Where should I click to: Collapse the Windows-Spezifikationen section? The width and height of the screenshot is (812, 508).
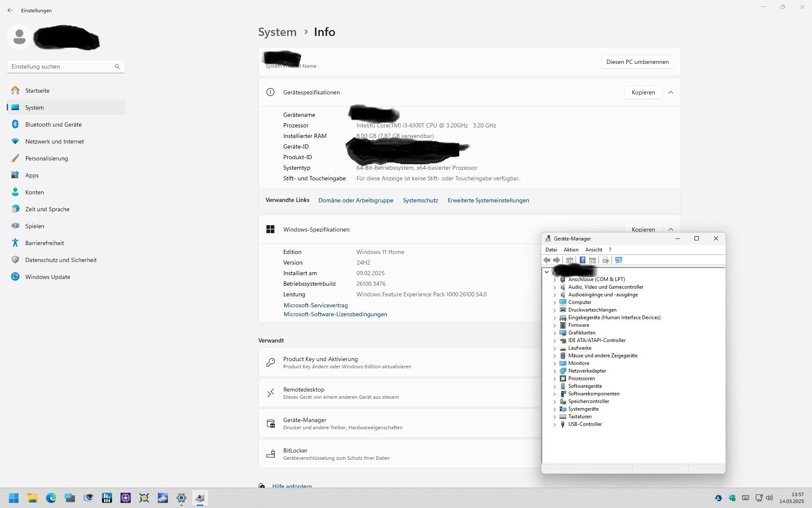click(671, 229)
